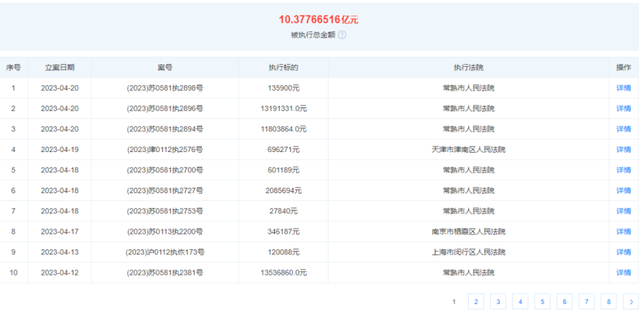Open 详情 for case 苏0581执2898号
Image resolution: width=644 pixels, height=313 pixels.
pos(623,88)
